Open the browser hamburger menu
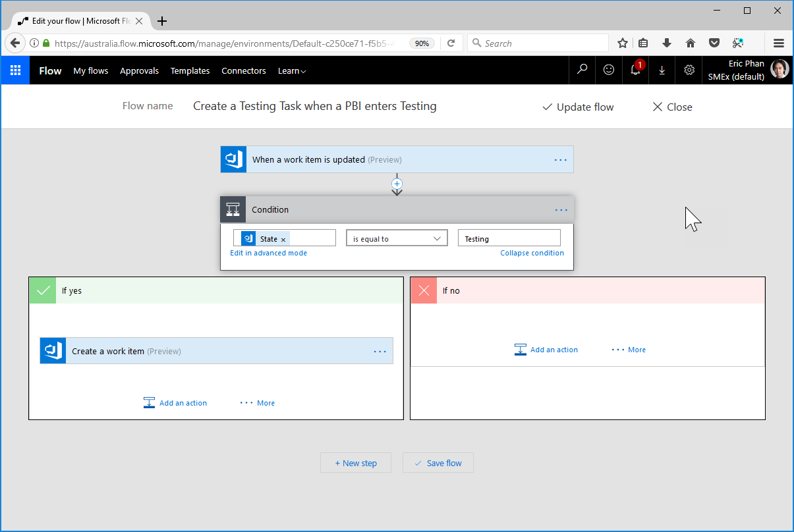This screenshot has width=794, height=532. click(x=779, y=43)
